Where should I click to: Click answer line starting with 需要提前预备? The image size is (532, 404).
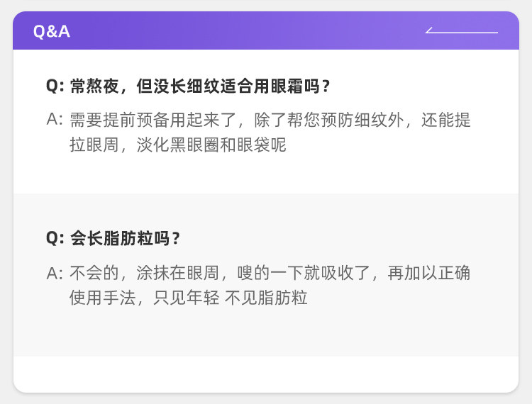tap(270, 120)
